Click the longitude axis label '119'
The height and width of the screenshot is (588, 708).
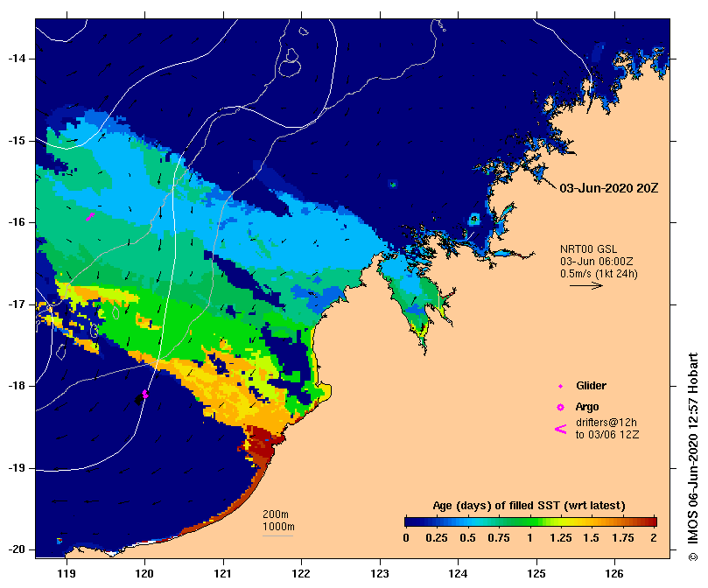[67, 573]
